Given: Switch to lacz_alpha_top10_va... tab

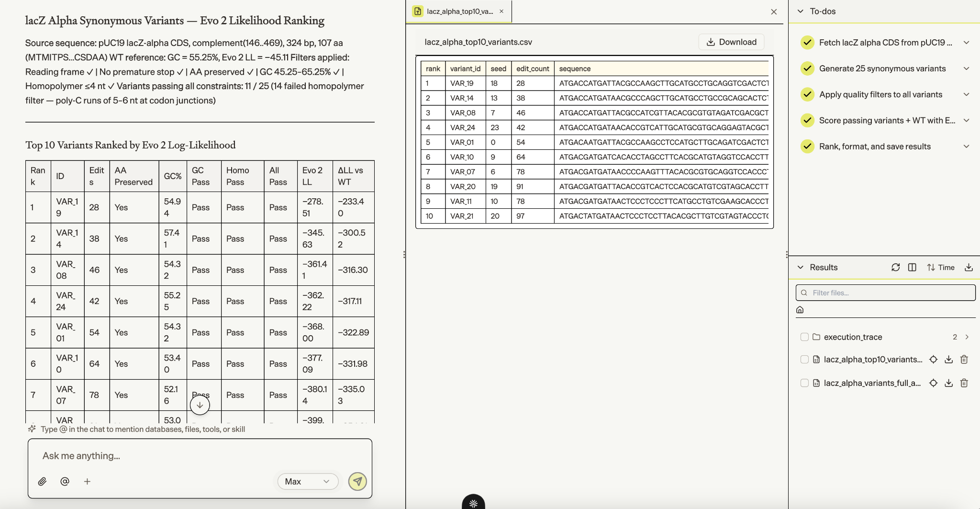Looking at the screenshot, I should (459, 11).
